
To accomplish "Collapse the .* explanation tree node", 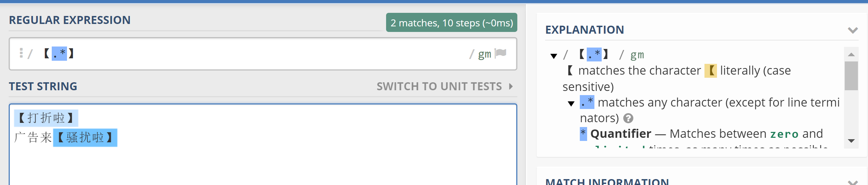I will [571, 103].
